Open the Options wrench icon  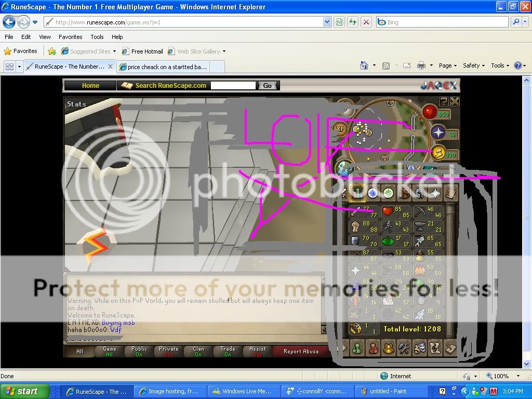click(x=404, y=348)
